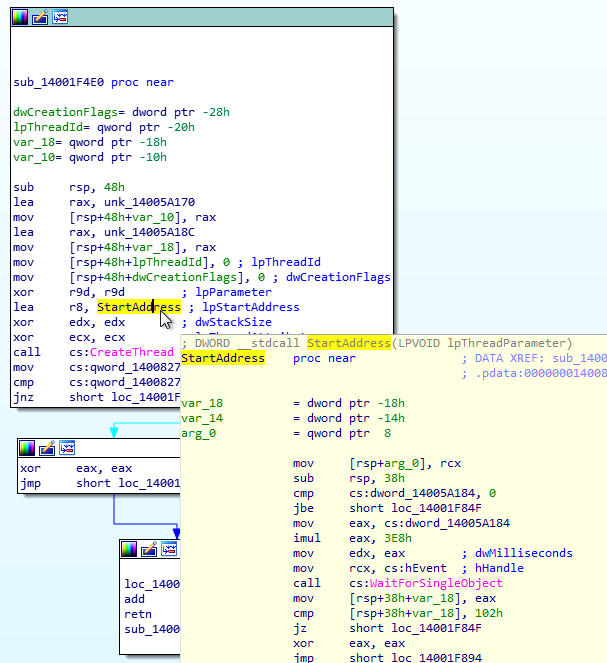Click 'imul eax, 3E8h' line in tooltip
The height and width of the screenshot is (663, 607).
tap(353, 538)
